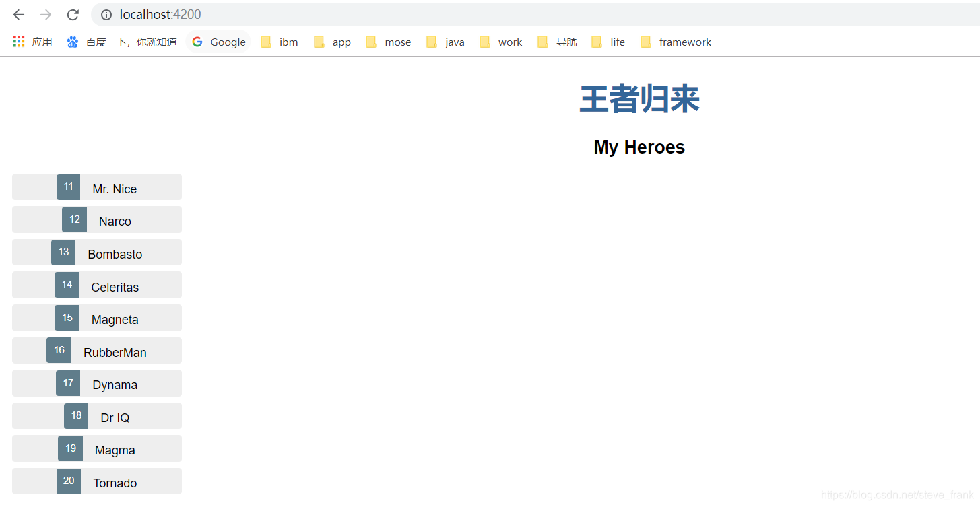Screen dimensions: 980x507
Task: Select hero Magneta
Action: tap(97, 318)
